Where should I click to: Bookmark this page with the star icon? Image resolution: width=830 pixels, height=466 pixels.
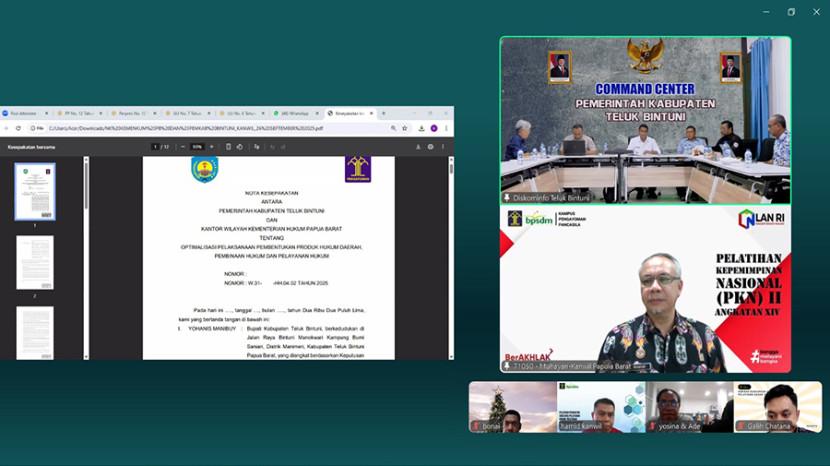404,128
